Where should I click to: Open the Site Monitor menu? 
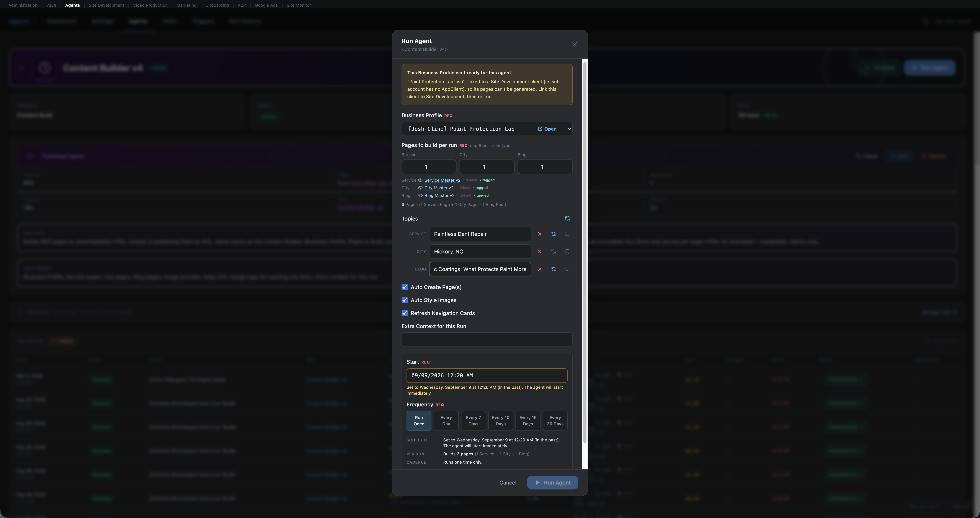coord(299,5)
